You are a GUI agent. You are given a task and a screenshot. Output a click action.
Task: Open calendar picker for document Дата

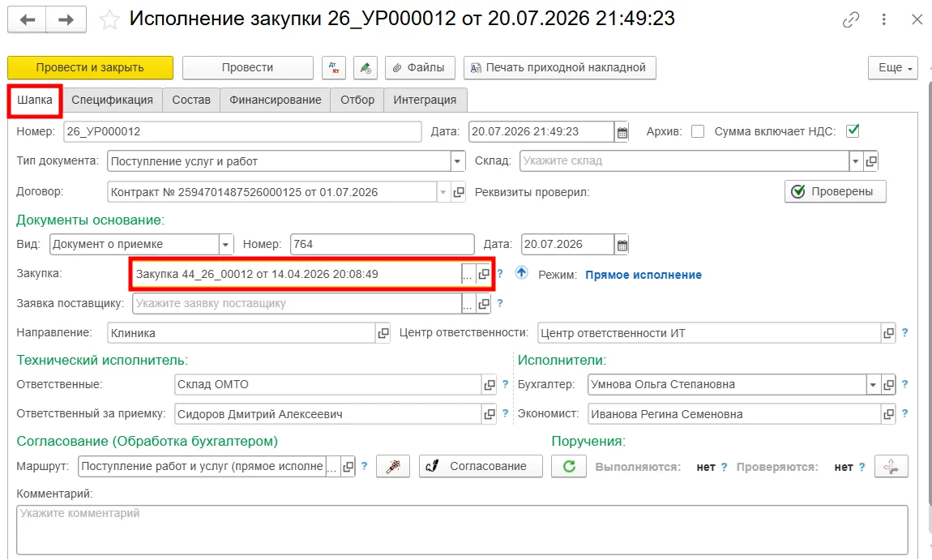tap(622, 132)
